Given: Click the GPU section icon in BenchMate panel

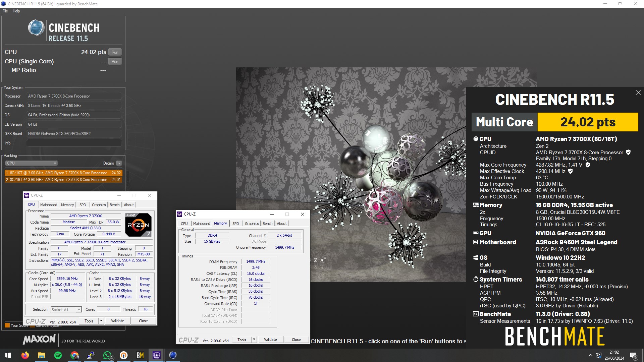Looking at the screenshot, I should pos(476,233).
